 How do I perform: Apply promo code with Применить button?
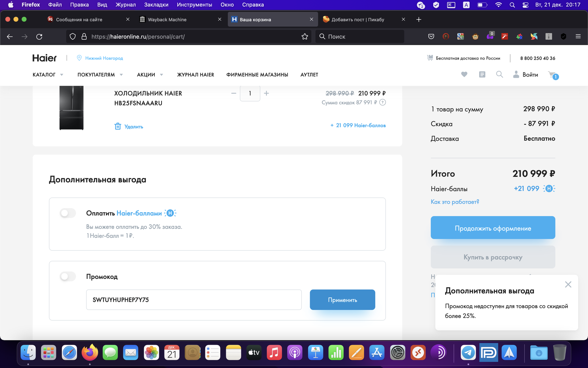342,300
